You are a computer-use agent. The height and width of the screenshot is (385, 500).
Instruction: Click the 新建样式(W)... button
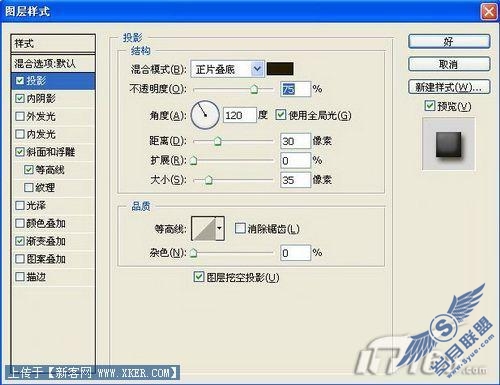click(x=449, y=87)
